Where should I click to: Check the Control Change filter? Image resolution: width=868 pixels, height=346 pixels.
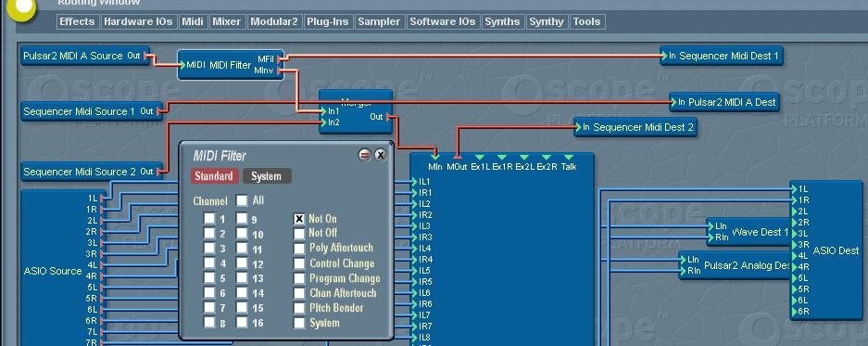(299, 263)
